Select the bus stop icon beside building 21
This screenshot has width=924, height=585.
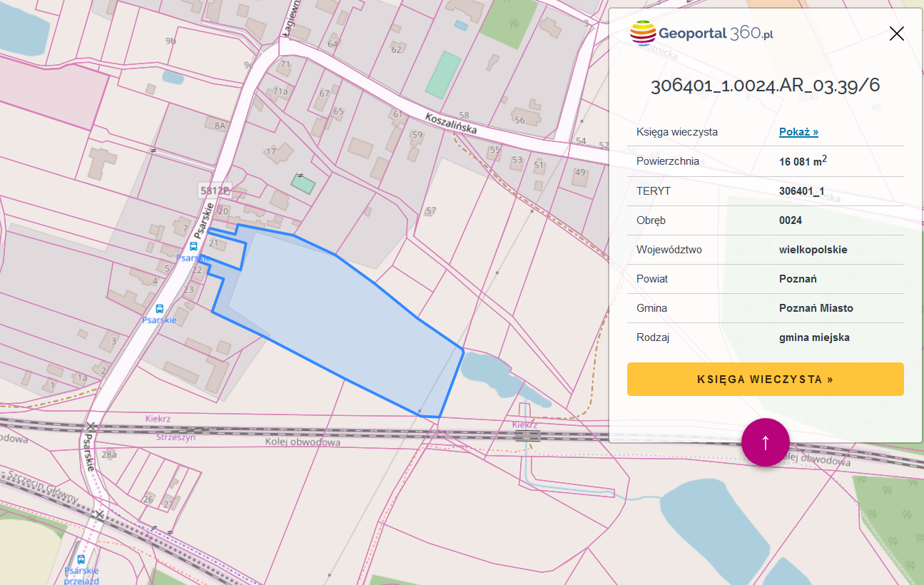(x=193, y=246)
